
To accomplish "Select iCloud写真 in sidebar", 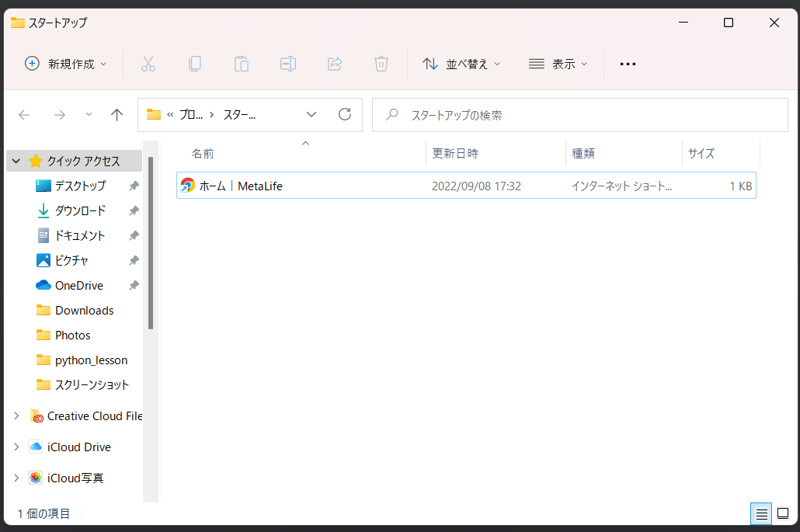I will point(75,478).
